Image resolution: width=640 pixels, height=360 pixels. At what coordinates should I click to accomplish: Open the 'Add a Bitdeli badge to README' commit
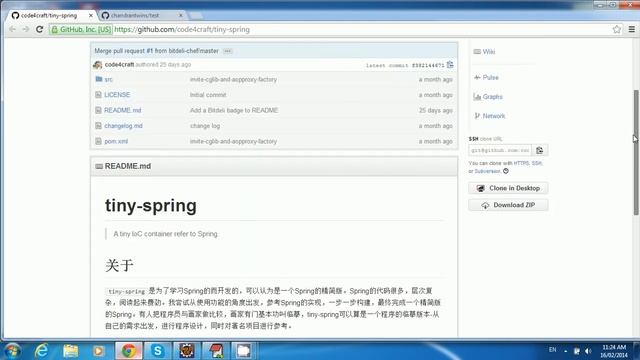[234, 110]
